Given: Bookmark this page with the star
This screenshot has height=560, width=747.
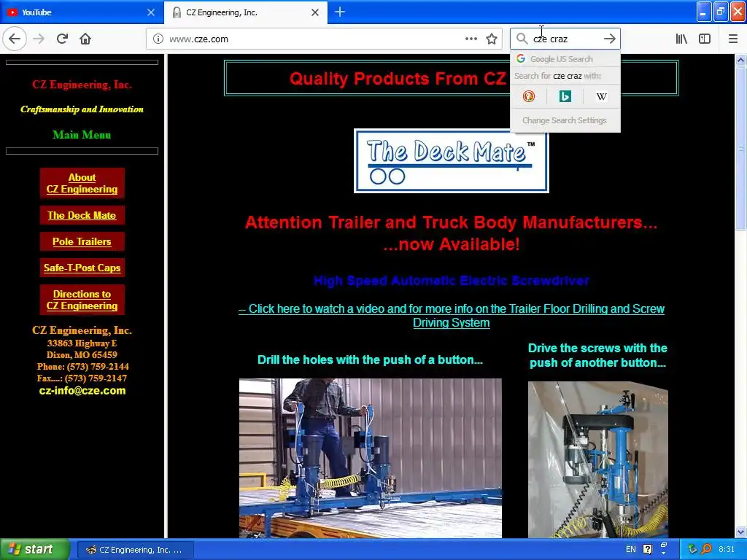Looking at the screenshot, I should coord(492,39).
